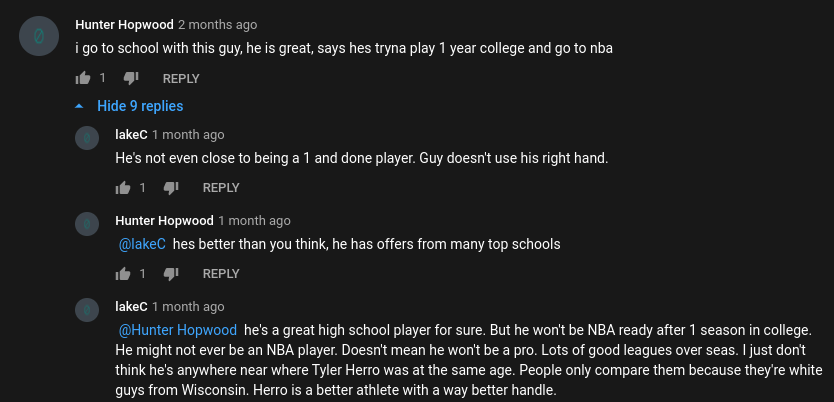834x402 pixels.
Task: Reply to lakeC's right hand comment
Action: tap(221, 187)
